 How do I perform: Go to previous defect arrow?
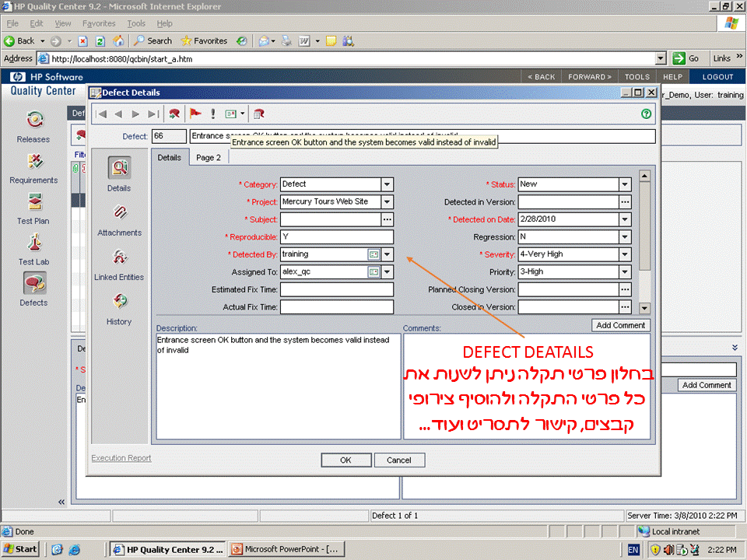(x=118, y=114)
